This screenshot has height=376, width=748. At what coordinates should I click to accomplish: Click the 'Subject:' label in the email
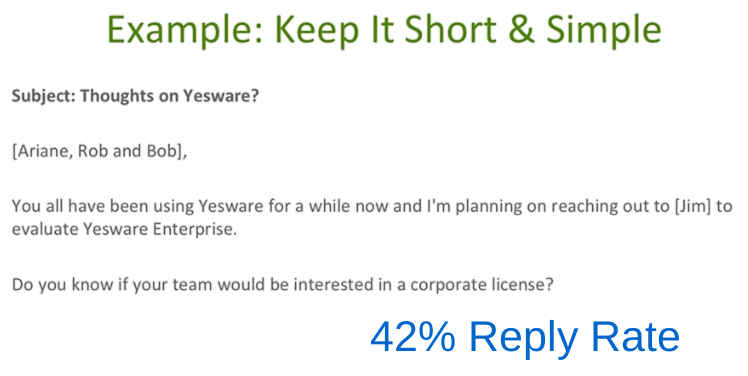coord(43,96)
